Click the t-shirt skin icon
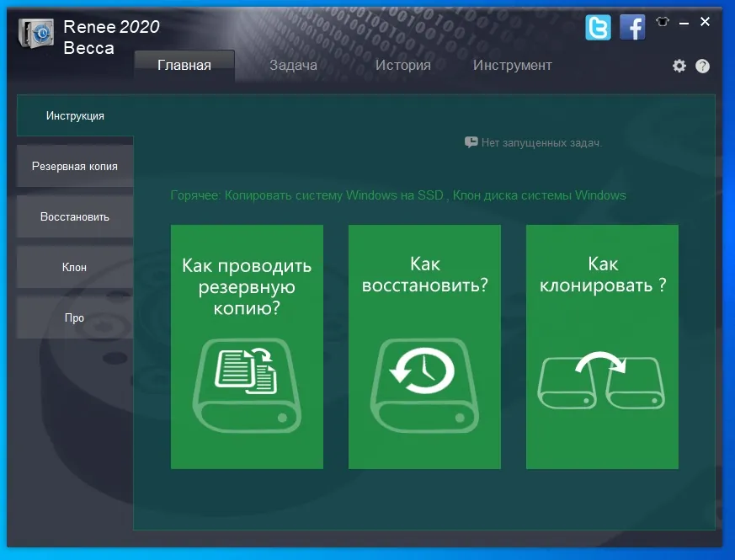This screenshot has width=735, height=560. (x=663, y=22)
